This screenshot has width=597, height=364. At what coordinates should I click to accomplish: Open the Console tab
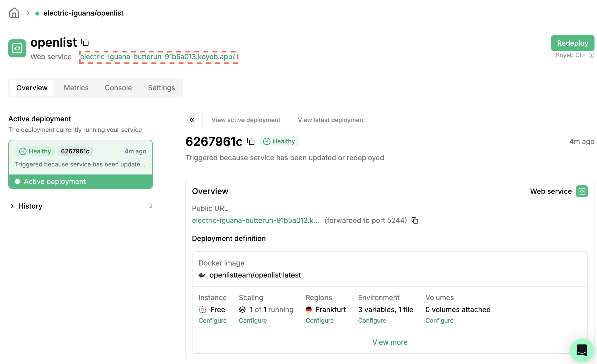pos(118,88)
